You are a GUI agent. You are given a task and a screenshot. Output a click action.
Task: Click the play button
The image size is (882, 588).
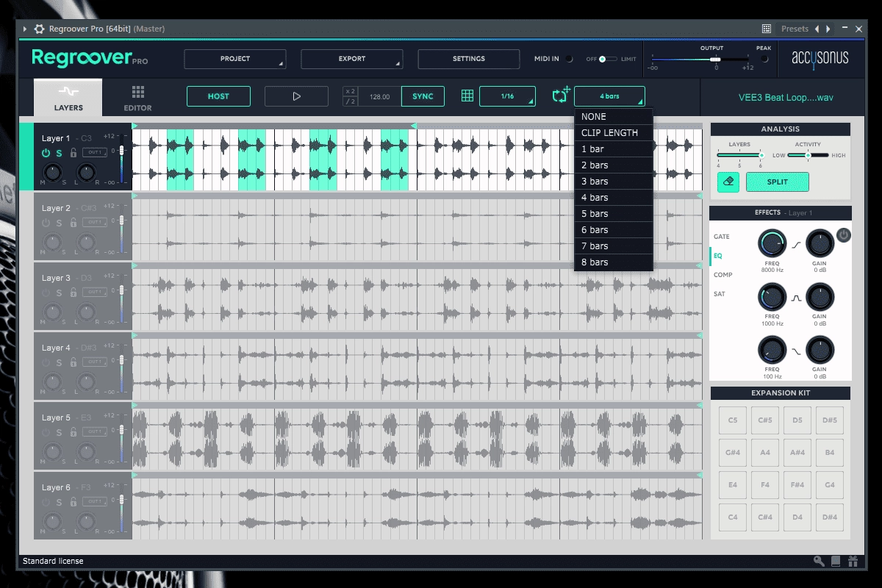tap(297, 96)
